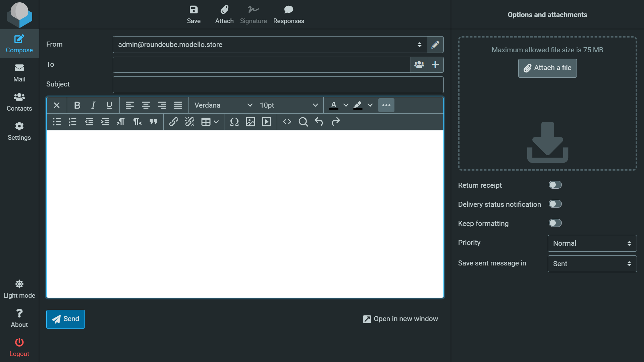644x362 pixels.
Task: Click the Attach a file button
Action: (x=547, y=68)
